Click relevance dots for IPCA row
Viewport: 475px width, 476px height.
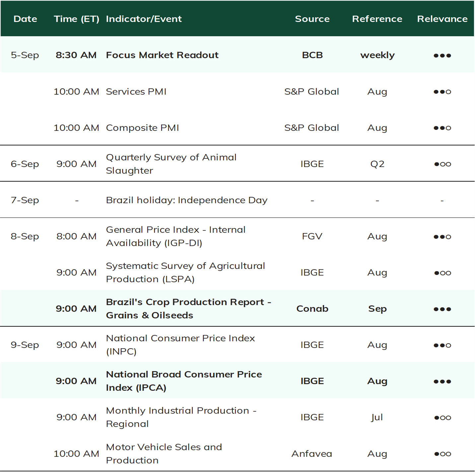(x=442, y=381)
